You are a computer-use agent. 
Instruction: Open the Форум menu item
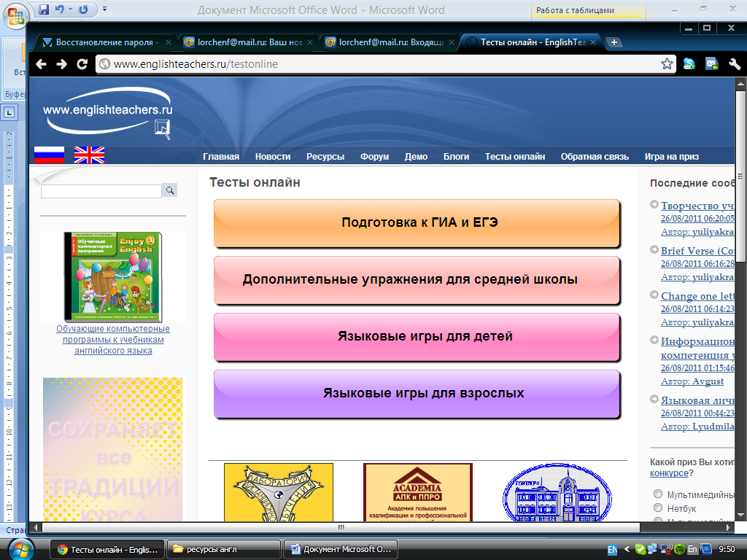tap(374, 157)
